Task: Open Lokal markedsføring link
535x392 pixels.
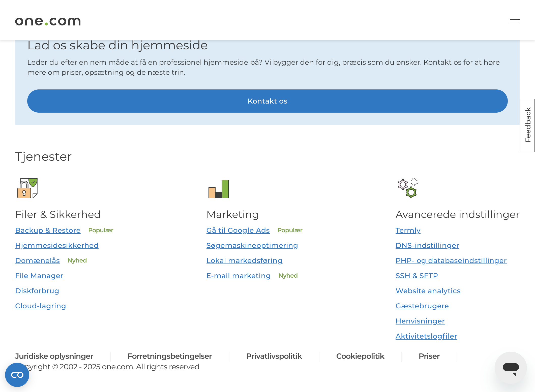Action: (244, 260)
